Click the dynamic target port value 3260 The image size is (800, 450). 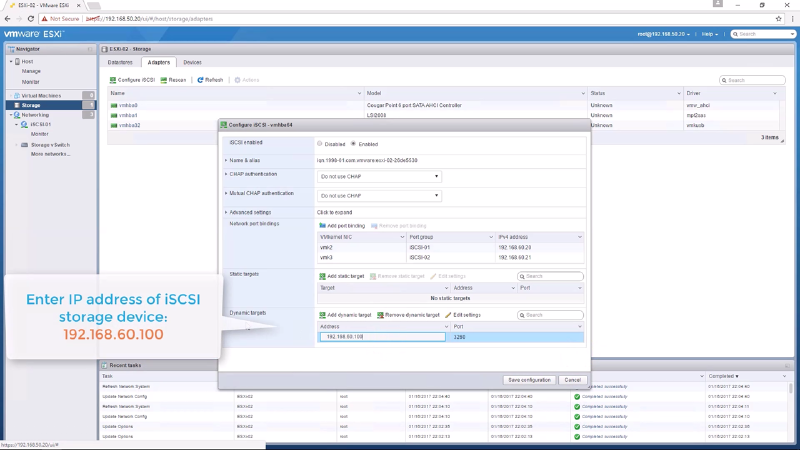coord(459,337)
